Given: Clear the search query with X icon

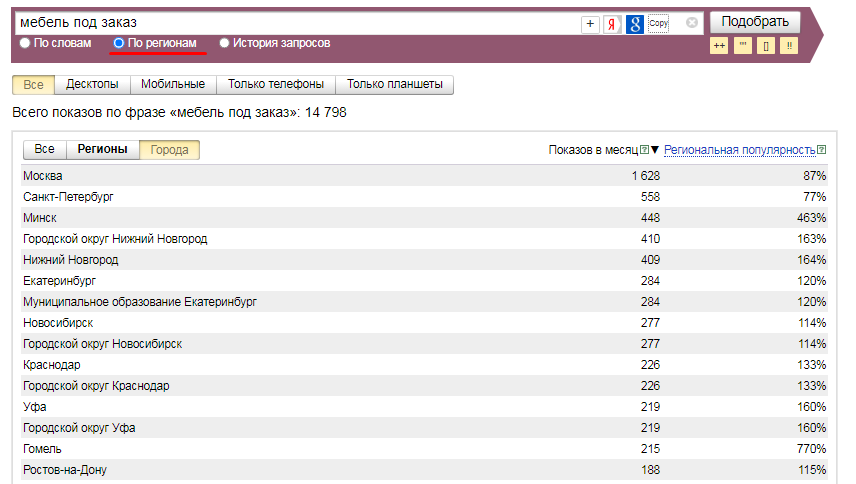Looking at the screenshot, I should tap(692, 23).
